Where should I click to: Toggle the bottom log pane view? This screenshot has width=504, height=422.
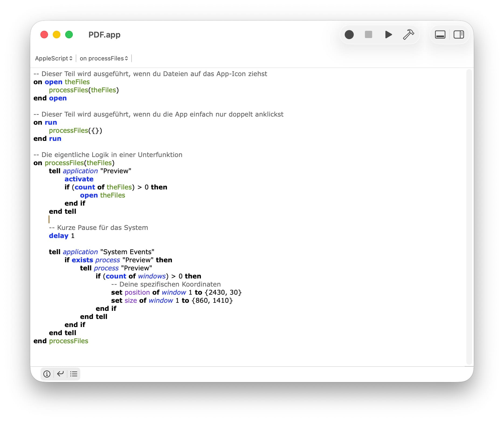coord(440,35)
